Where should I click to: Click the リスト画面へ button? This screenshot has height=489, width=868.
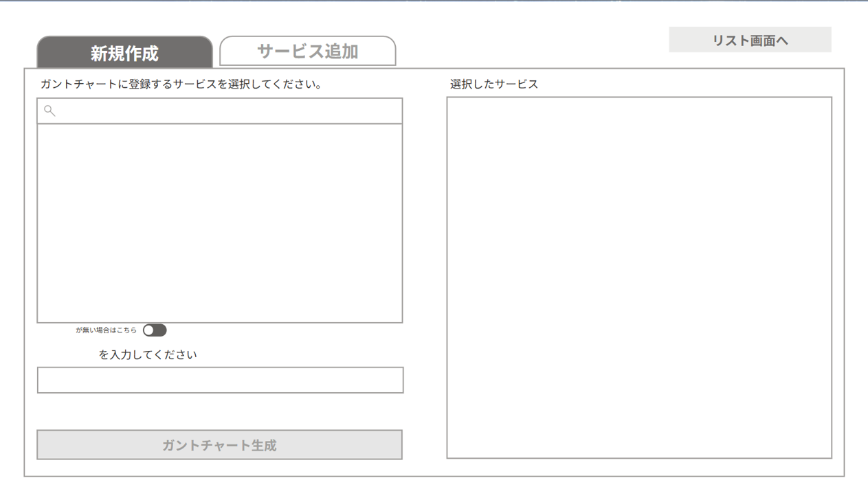click(750, 41)
